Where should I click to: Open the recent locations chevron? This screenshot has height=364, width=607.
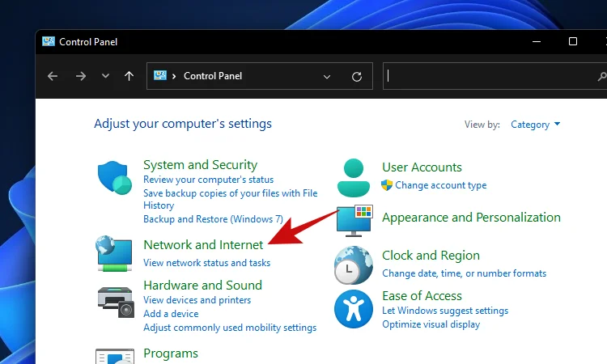(x=105, y=76)
